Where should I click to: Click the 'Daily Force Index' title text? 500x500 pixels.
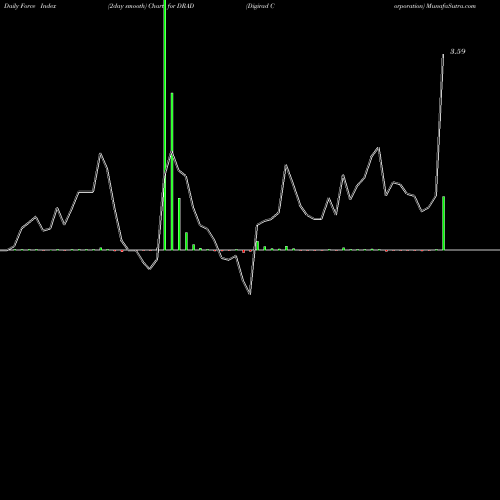click(x=30, y=6)
